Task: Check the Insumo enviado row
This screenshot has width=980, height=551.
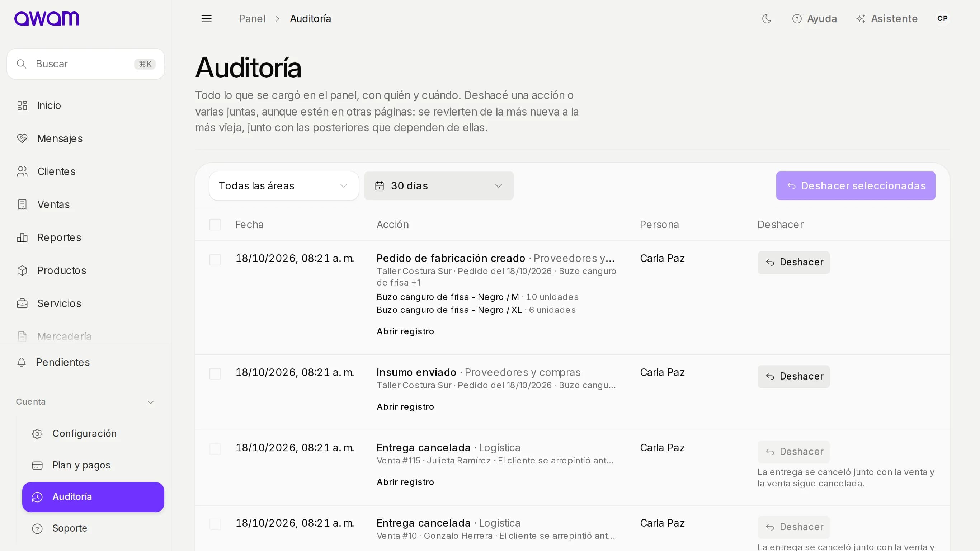Action: (x=215, y=374)
